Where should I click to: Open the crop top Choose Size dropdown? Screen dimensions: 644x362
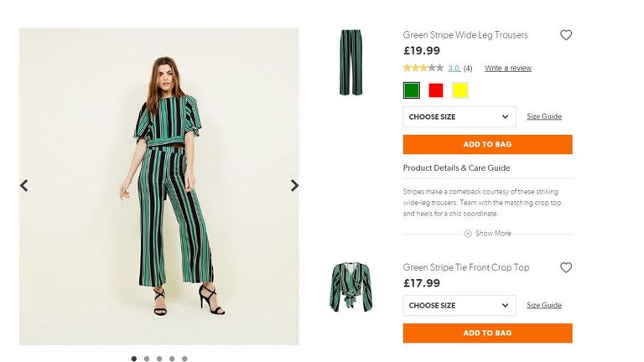(459, 306)
